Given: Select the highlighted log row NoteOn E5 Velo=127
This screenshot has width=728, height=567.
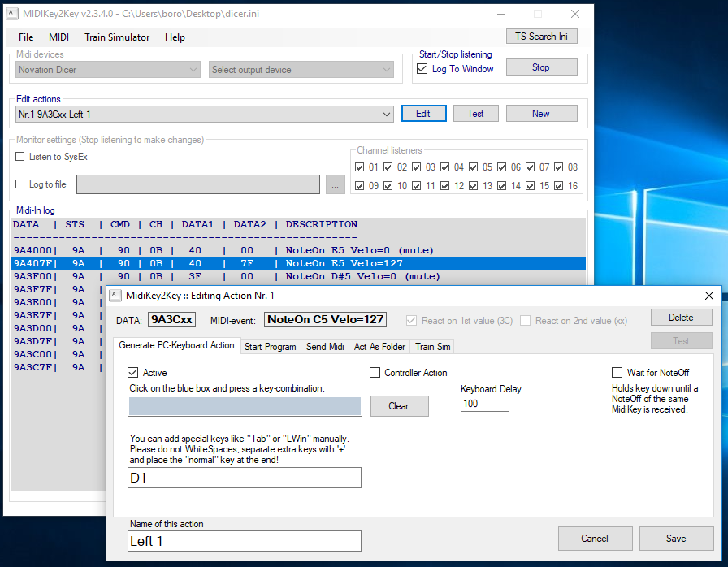Looking at the screenshot, I should click(298, 263).
